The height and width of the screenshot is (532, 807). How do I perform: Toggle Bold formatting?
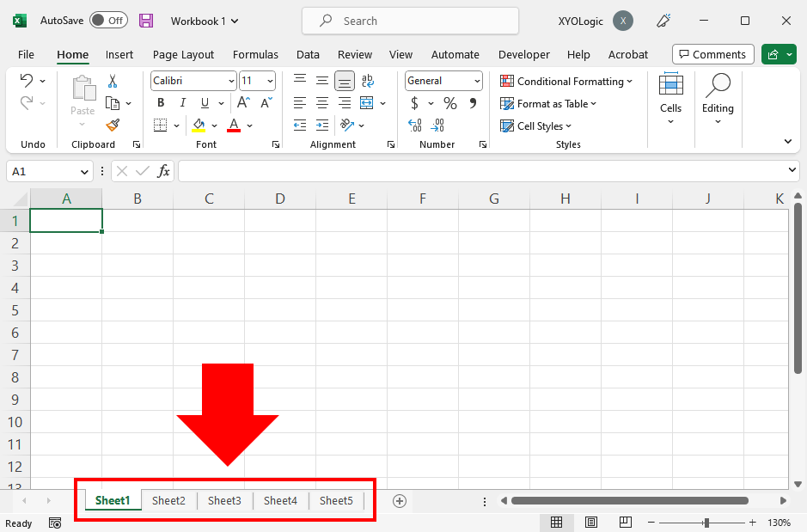pos(160,102)
